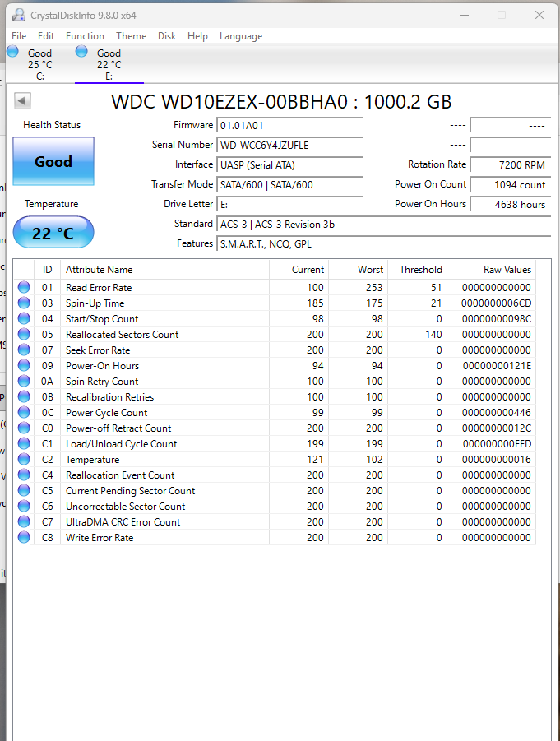Image resolution: width=560 pixels, height=741 pixels.
Task: Click the Current column header
Action: (299, 270)
